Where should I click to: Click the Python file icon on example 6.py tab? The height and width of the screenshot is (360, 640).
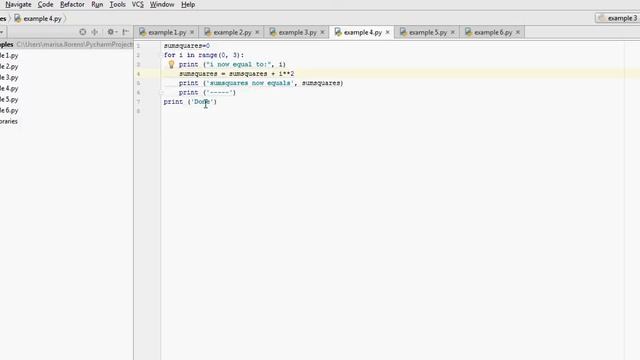point(469,32)
